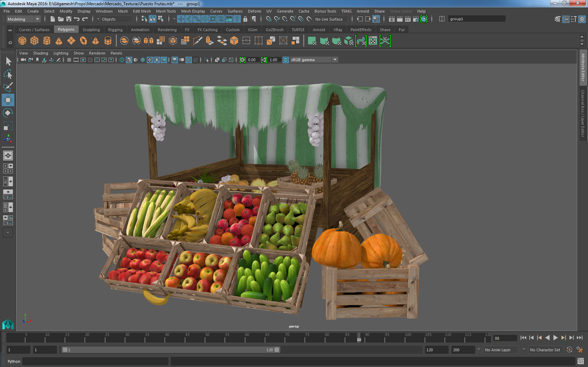Open the Modeling menu set dropdown
588x367 pixels.
pyautogui.click(x=23, y=19)
